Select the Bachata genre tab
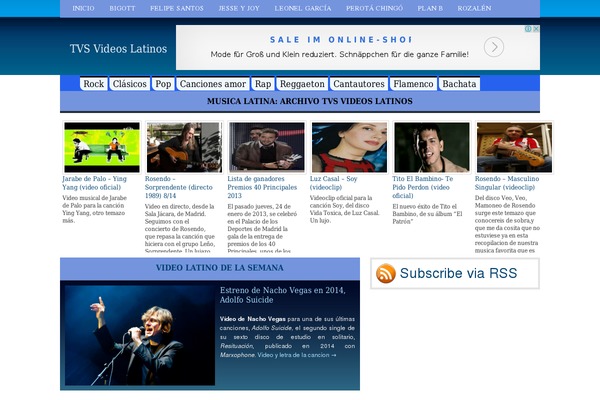The width and height of the screenshot is (600, 400). 460,84
